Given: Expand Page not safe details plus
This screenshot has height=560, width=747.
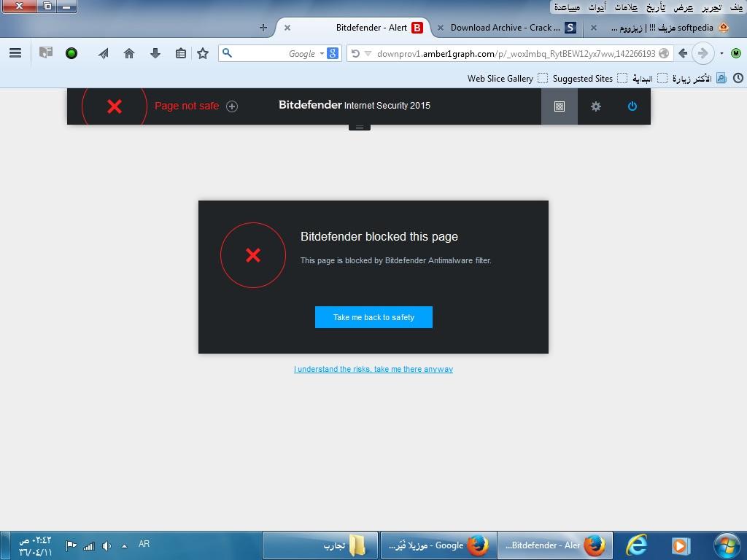Looking at the screenshot, I should (232, 106).
